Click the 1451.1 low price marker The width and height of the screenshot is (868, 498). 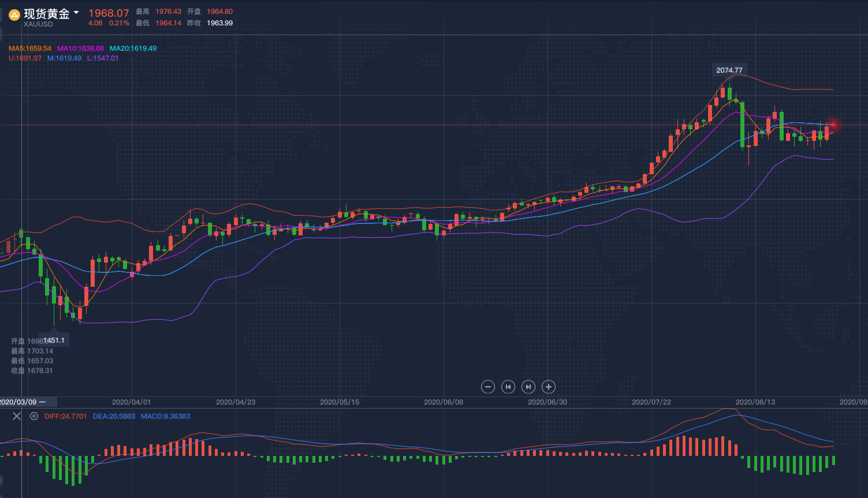(x=54, y=340)
